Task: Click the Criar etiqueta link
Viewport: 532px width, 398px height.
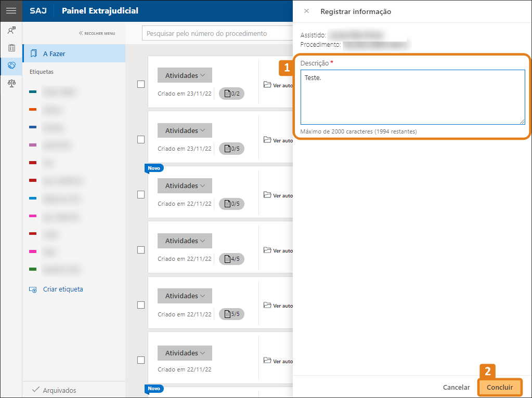Action: click(x=63, y=289)
